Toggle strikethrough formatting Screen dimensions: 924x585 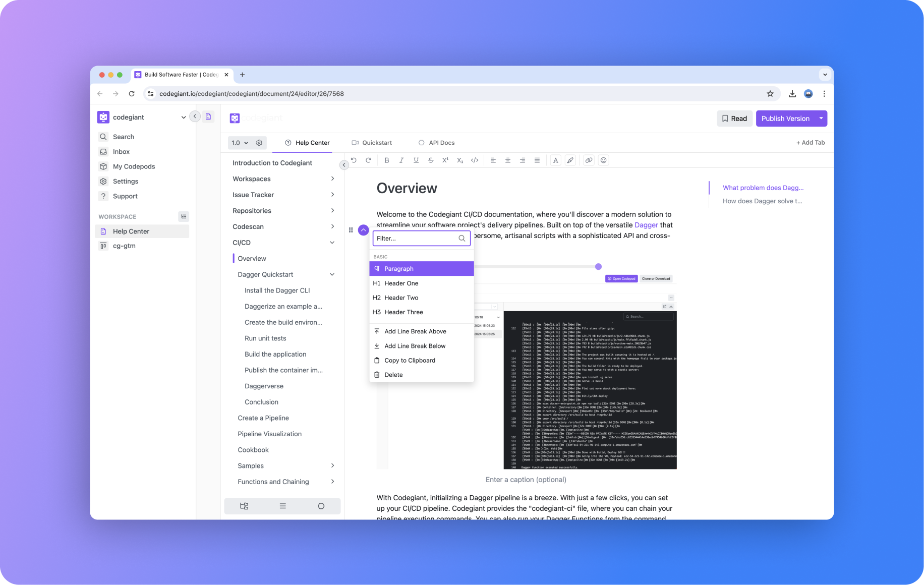(431, 160)
